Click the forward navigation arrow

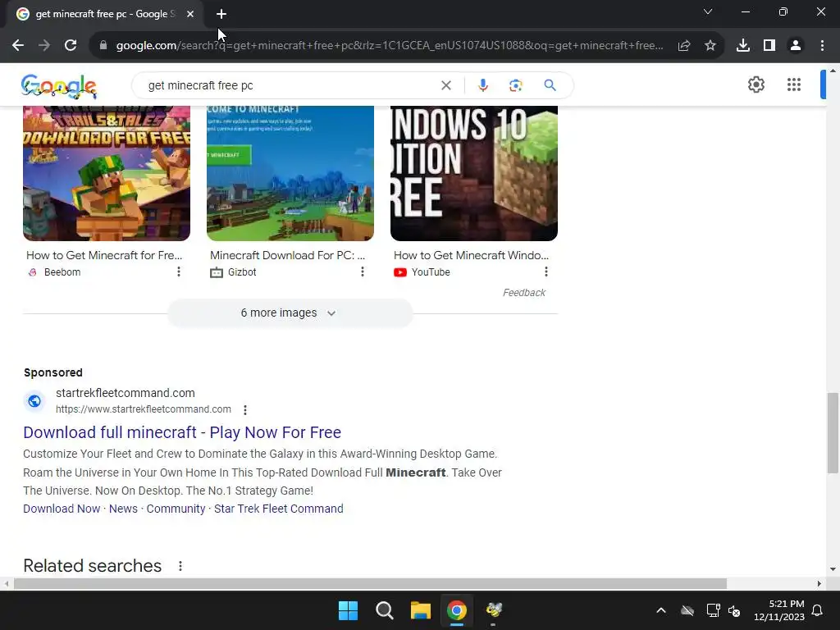click(x=44, y=46)
